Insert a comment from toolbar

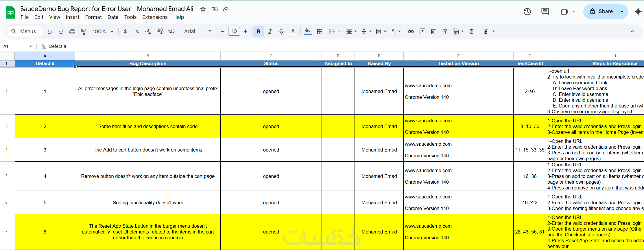click(x=422, y=32)
